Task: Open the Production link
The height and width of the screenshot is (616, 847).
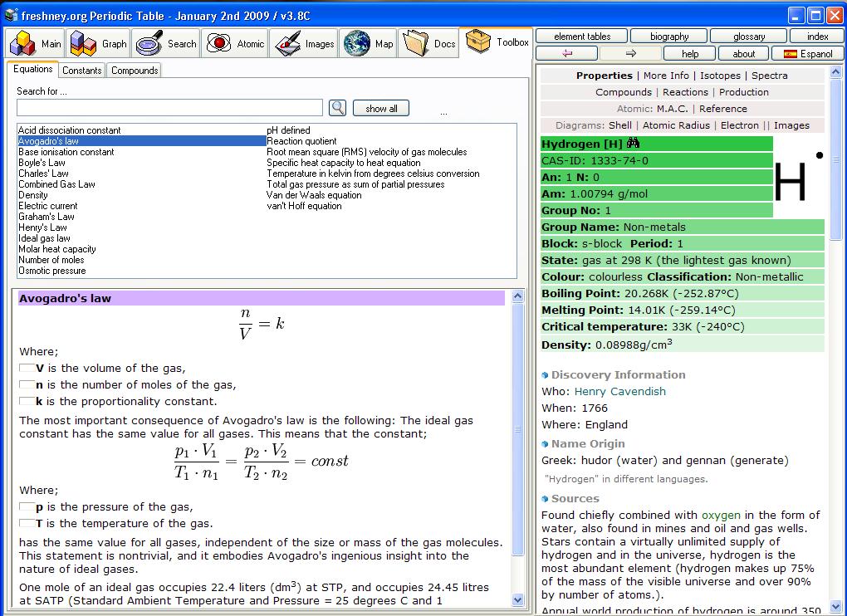Action: 743,92
